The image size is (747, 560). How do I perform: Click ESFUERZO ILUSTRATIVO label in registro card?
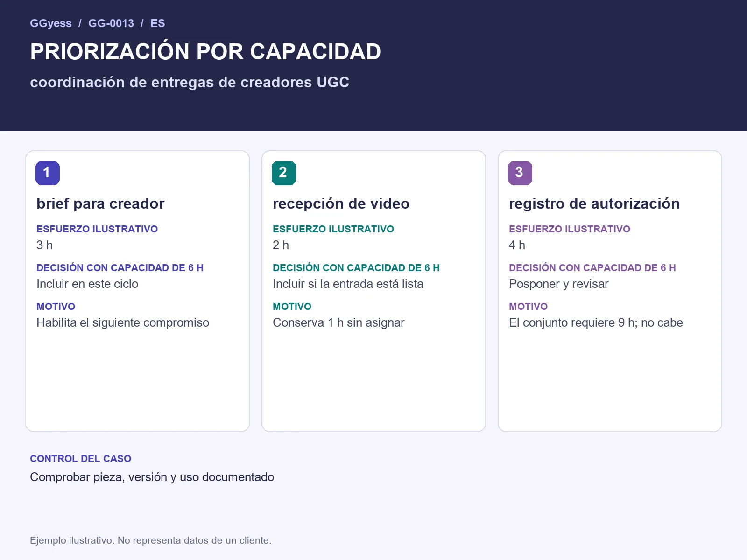pyautogui.click(x=570, y=229)
